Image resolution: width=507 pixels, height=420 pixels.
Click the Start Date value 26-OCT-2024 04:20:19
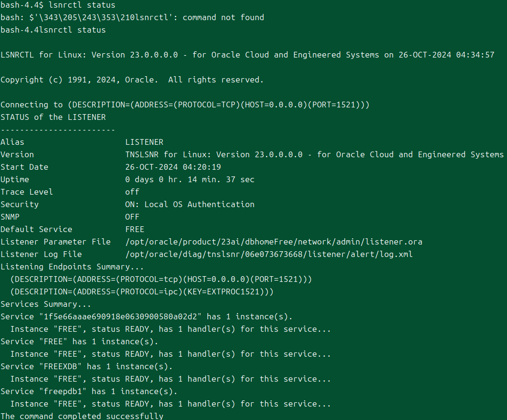[173, 167]
